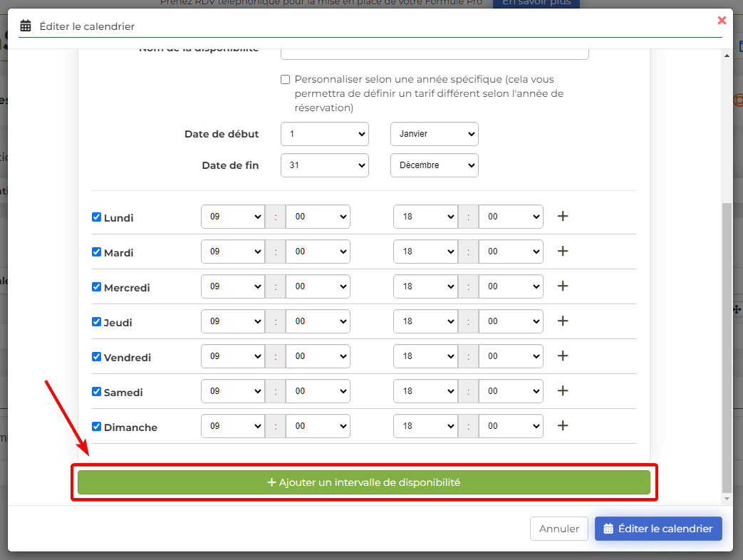Click the plus icon beside Mercredi hours
743x560 pixels.
(x=562, y=286)
